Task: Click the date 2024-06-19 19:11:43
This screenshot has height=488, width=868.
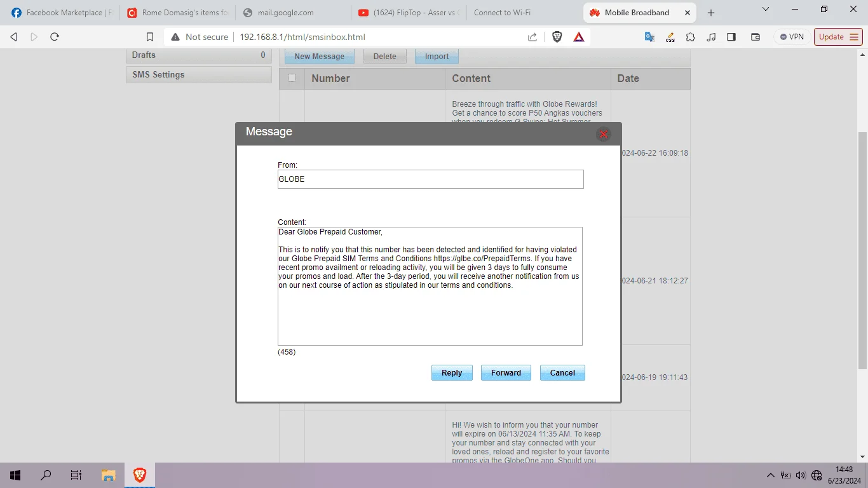Action: click(x=654, y=377)
